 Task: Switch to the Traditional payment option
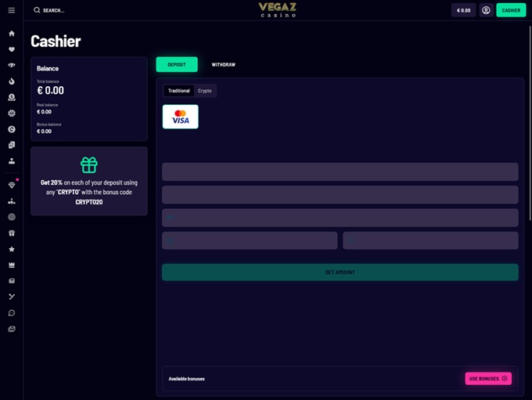point(178,91)
